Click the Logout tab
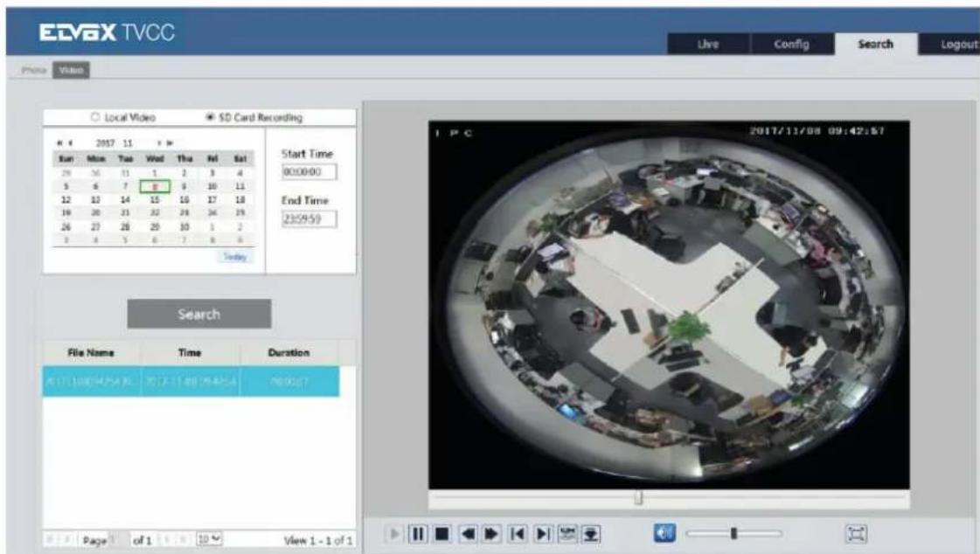This screenshot has width=980, height=554. [950, 45]
